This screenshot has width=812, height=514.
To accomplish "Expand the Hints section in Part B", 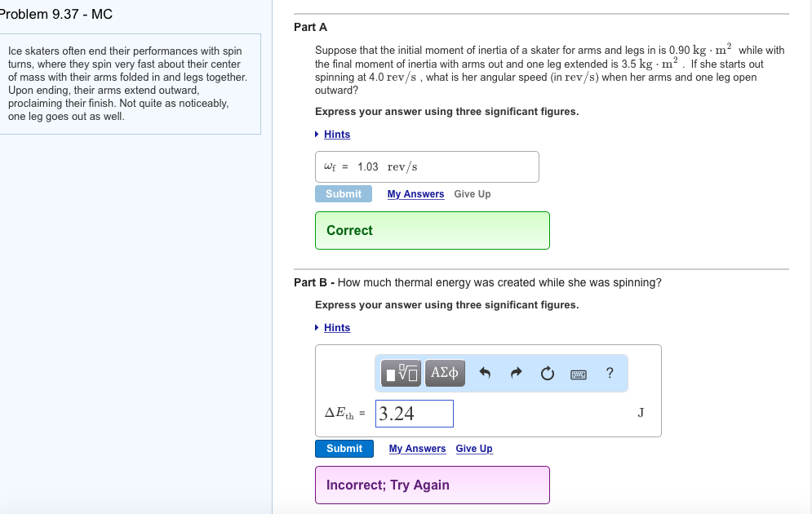I will [x=336, y=327].
